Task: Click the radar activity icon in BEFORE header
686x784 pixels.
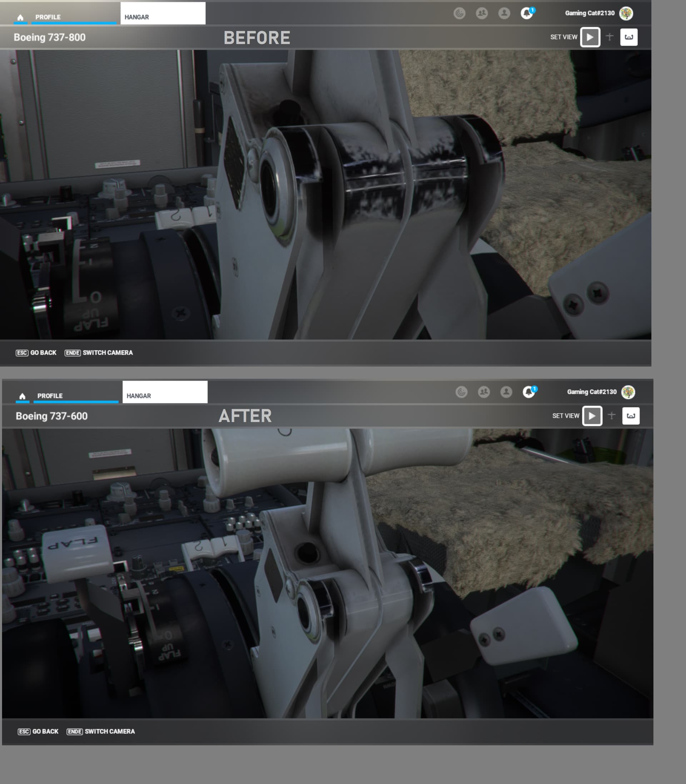Action: click(x=459, y=13)
